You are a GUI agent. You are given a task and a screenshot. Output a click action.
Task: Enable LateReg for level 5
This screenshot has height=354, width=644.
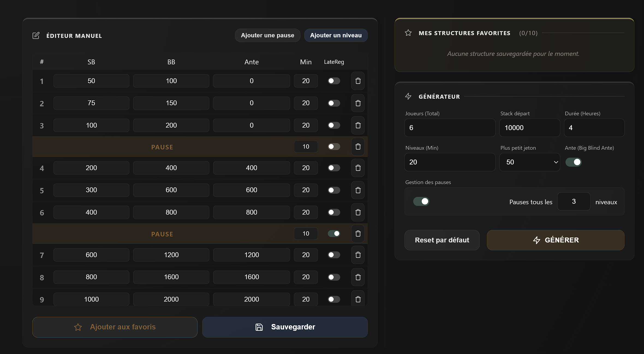coord(334,190)
